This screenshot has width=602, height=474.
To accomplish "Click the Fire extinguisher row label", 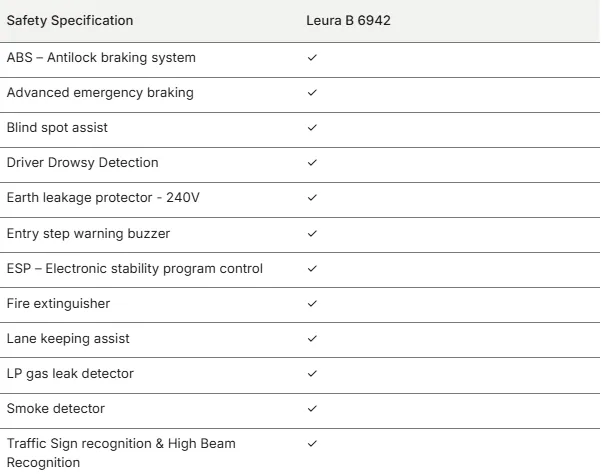I will (x=58, y=304).
